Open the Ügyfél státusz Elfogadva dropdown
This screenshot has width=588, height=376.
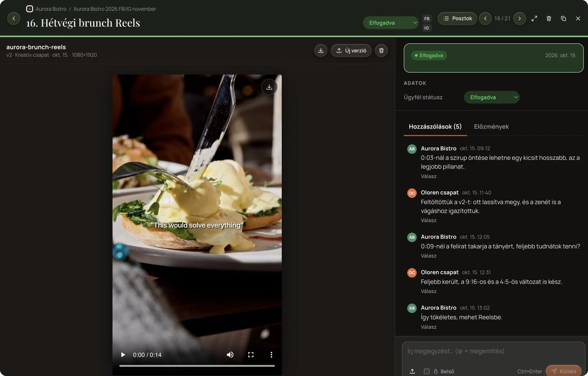tap(492, 97)
